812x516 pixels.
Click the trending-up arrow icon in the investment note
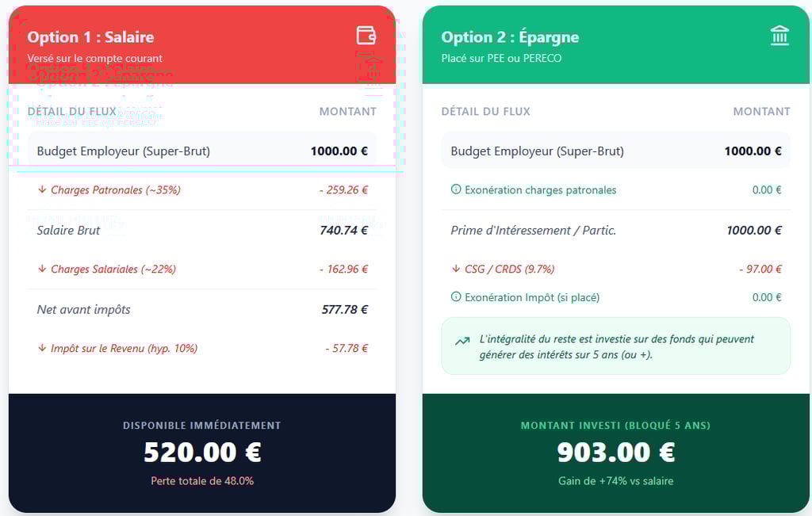coord(462,342)
